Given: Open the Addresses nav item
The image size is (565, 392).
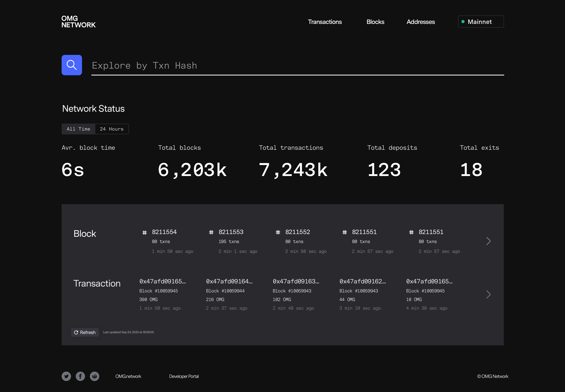Looking at the screenshot, I should [420, 22].
